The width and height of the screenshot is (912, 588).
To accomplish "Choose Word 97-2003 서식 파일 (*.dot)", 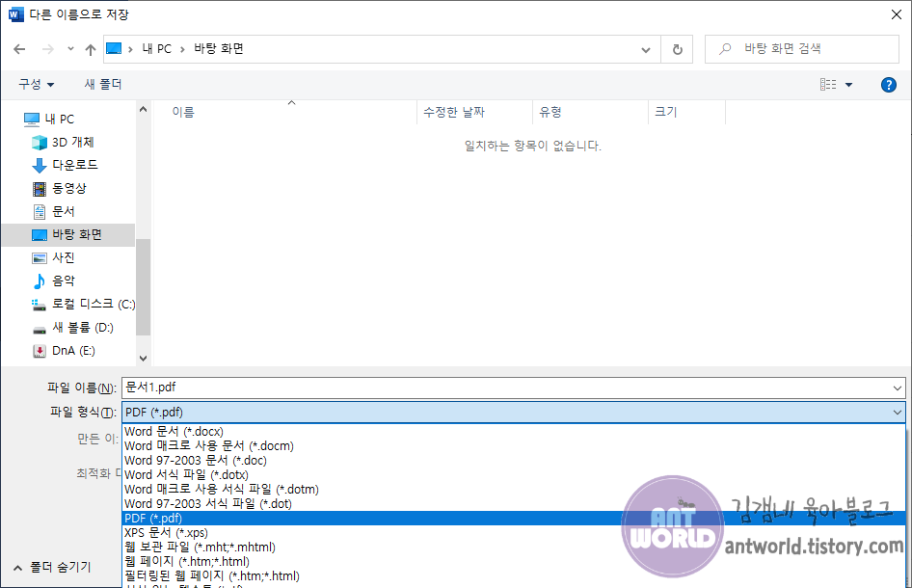I will [x=514, y=504].
